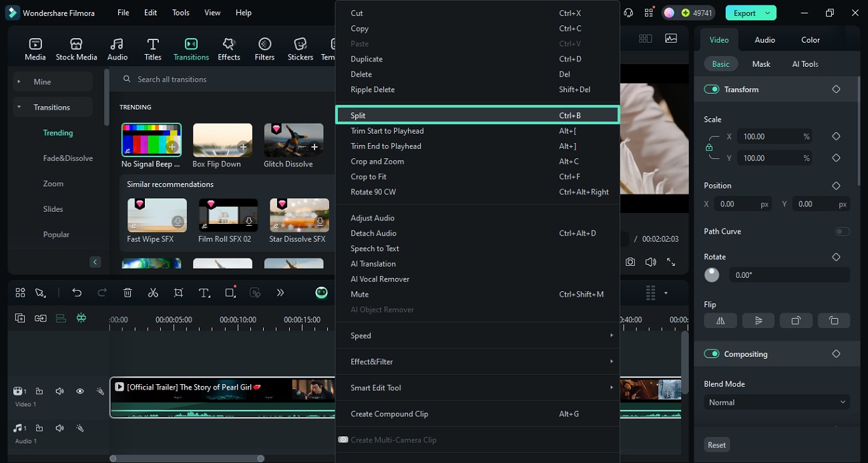Open the Blend Mode Normal dropdown
Screen dimensions: 868x463
pos(777,402)
